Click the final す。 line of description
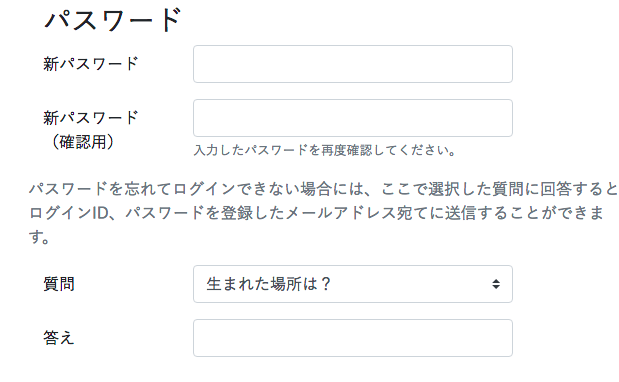 point(39,237)
